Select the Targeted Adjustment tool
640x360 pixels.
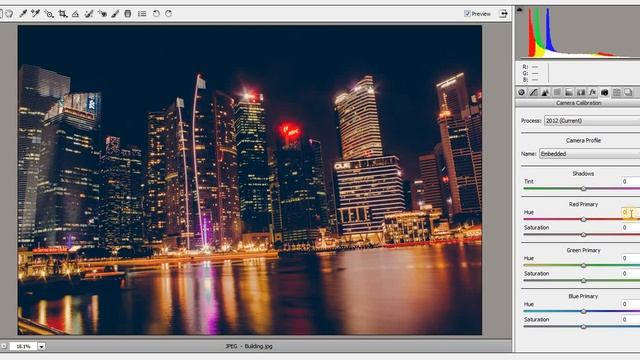tap(49, 14)
